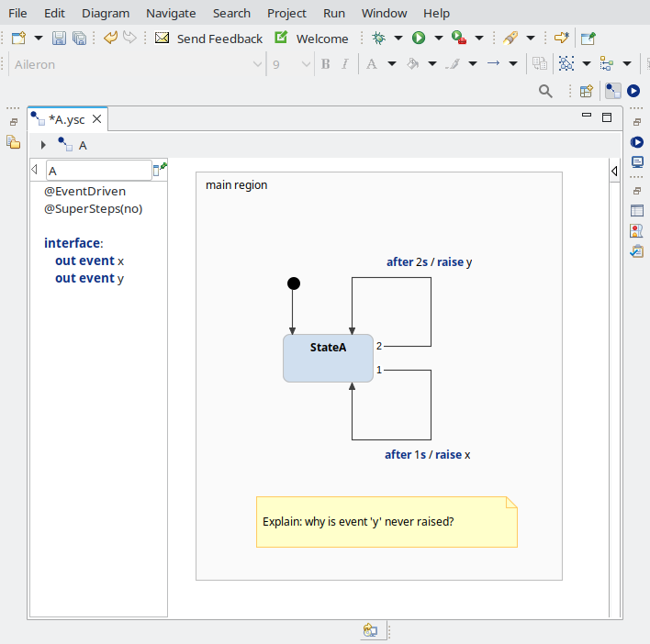Toggle the pin icon beside the name field
The width and height of the screenshot is (650, 644).
click(x=162, y=169)
